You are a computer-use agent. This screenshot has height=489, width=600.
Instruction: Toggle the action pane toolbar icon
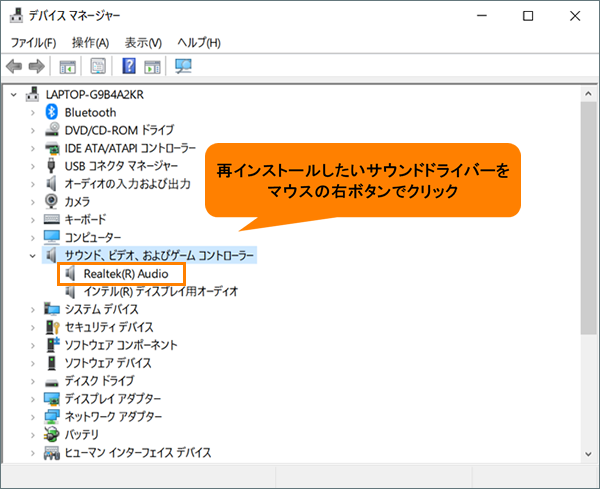[x=152, y=67]
